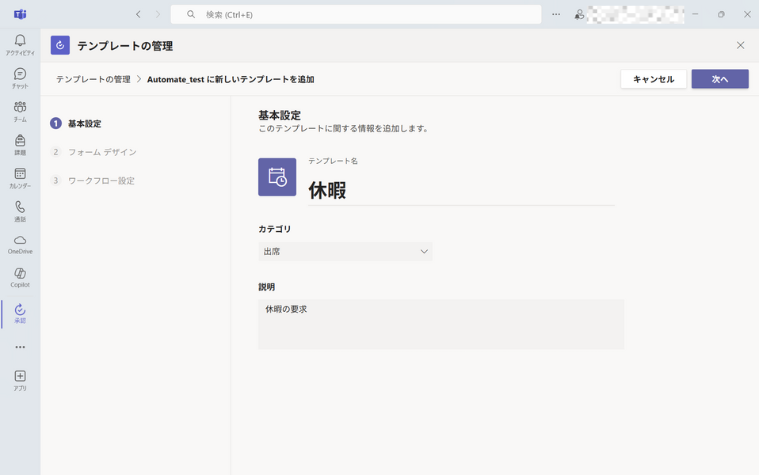Close the template management panel
The width and height of the screenshot is (760, 475).
(x=740, y=45)
